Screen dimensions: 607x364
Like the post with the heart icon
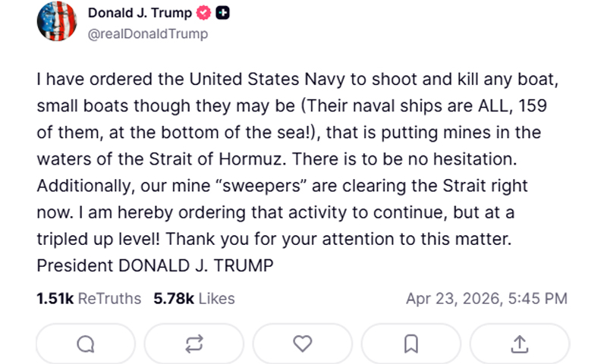point(303,344)
